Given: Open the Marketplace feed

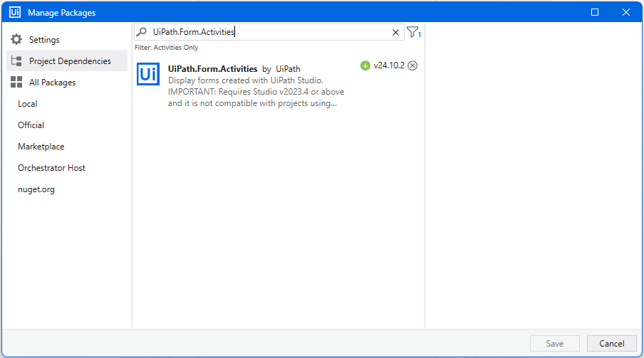Looking at the screenshot, I should (41, 147).
